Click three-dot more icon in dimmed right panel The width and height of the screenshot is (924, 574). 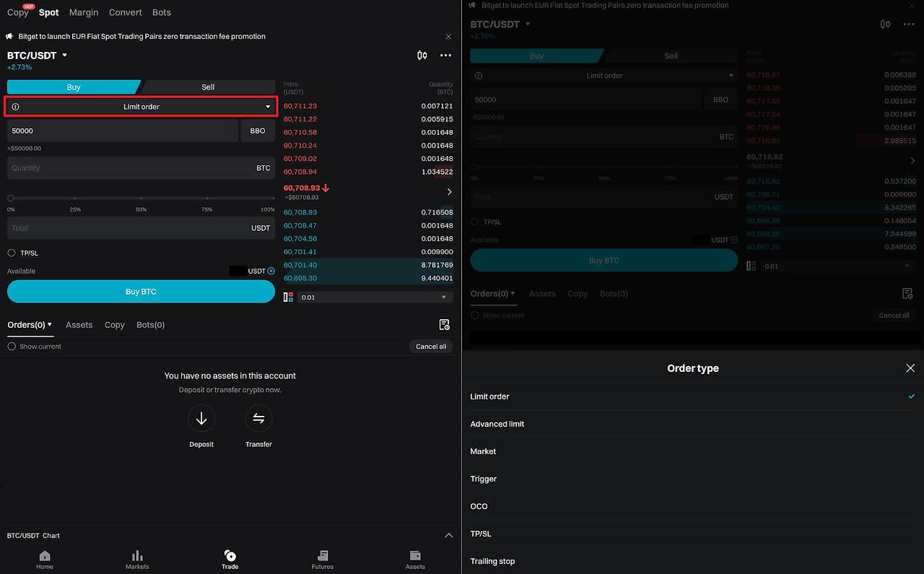click(909, 25)
